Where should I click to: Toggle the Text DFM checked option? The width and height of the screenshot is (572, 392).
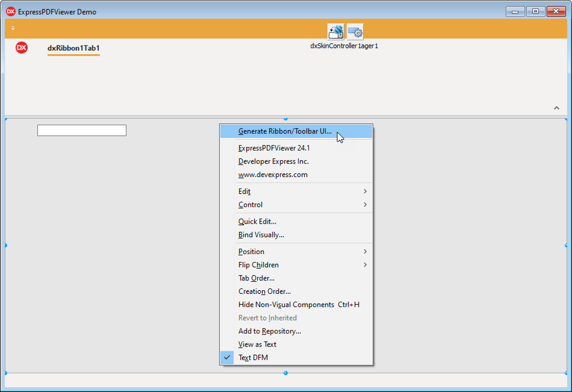click(x=253, y=358)
